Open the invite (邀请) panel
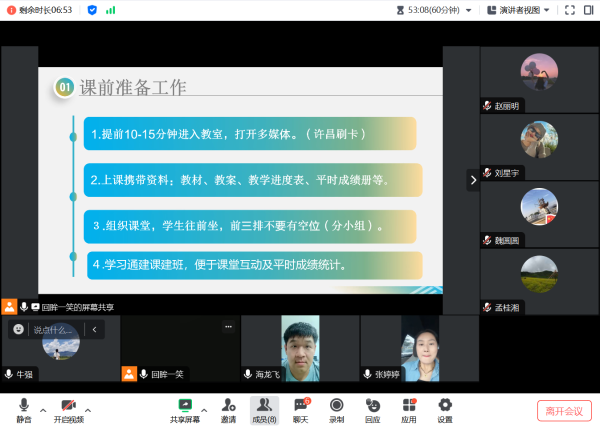Viewport: 600px width, 428px height. click(x=228, y=408)
